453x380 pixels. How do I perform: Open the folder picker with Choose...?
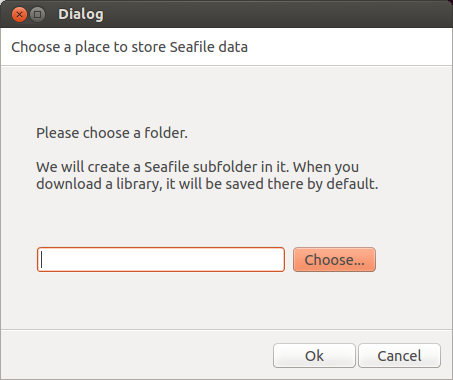(x=334, y=259)
